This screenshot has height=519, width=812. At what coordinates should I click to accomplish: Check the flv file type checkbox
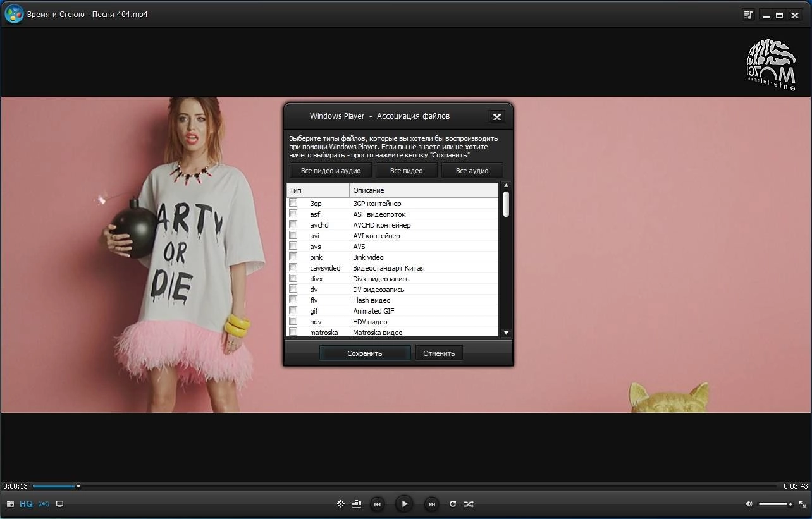tap(293, 300)
